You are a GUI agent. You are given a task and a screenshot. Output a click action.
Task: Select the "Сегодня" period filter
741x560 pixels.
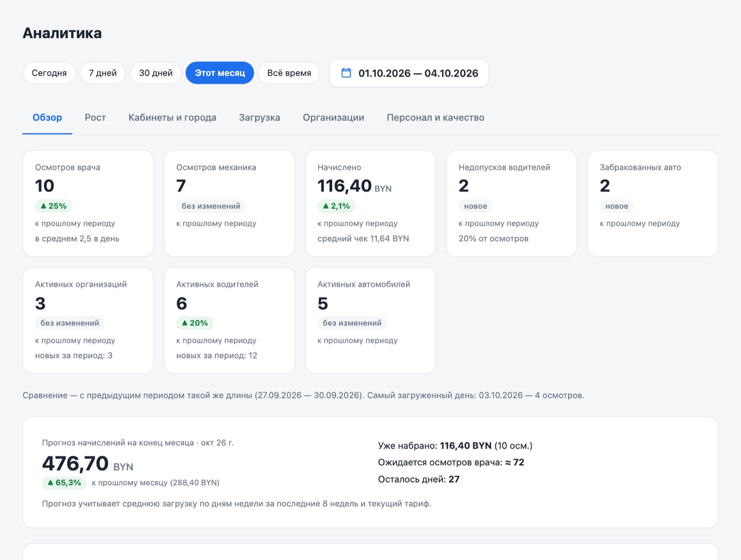pos(49,73)
